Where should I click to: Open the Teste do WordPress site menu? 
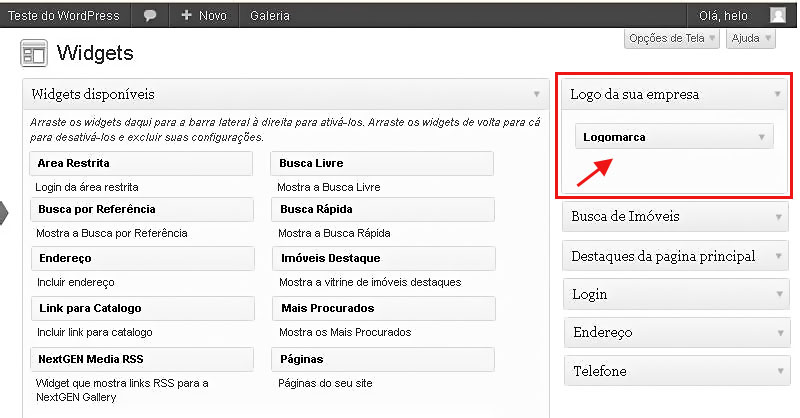pyautogui.click(x=64, y=16)
